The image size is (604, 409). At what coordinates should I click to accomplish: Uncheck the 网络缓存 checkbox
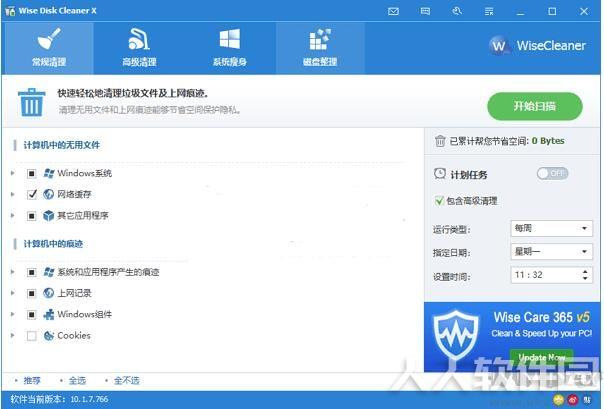32,194
